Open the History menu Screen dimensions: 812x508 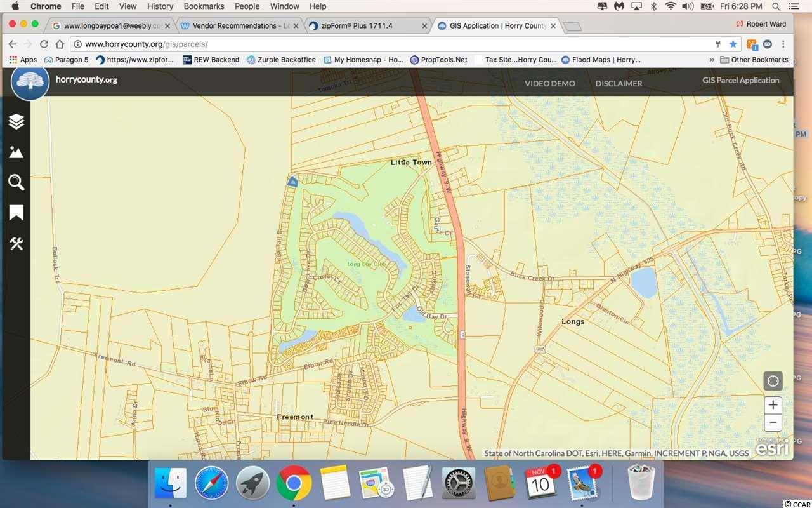point(160,6)
